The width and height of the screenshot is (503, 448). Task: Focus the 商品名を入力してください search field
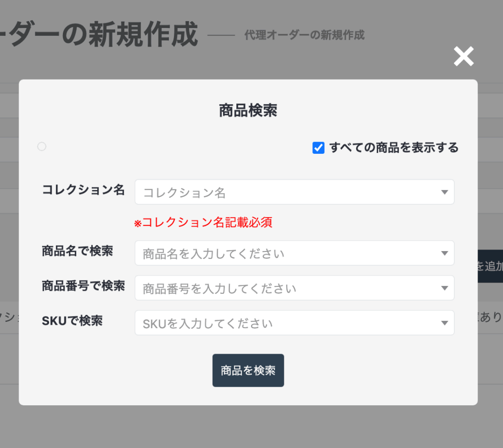tap(285, 253)
